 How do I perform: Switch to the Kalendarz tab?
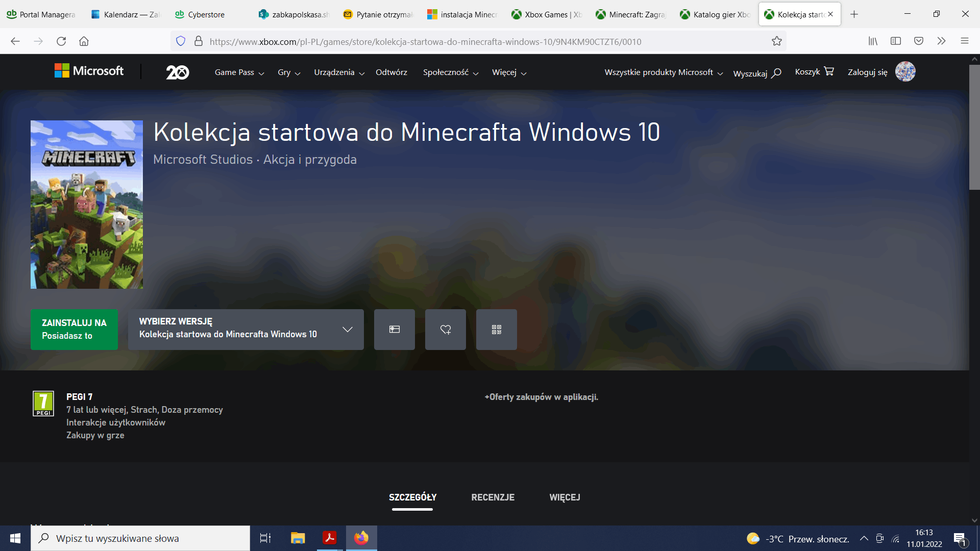pyautogui.click(x=126, y=14)
